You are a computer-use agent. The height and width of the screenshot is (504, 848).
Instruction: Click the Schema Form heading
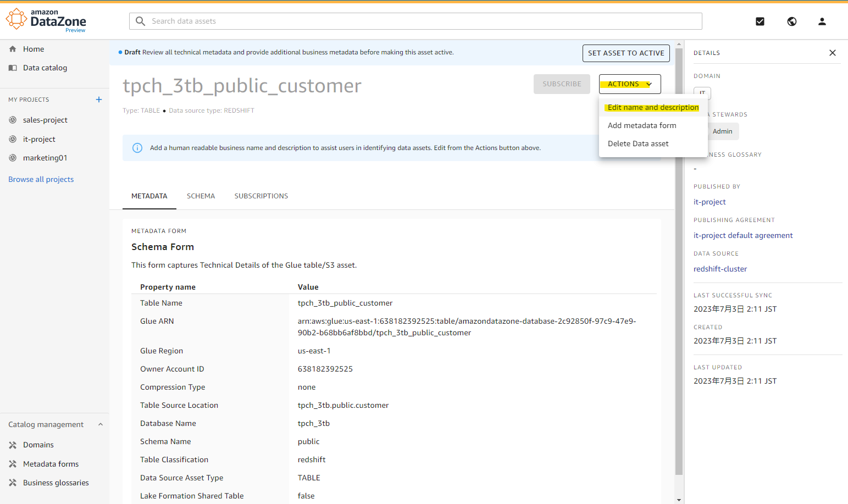point(163,247)
